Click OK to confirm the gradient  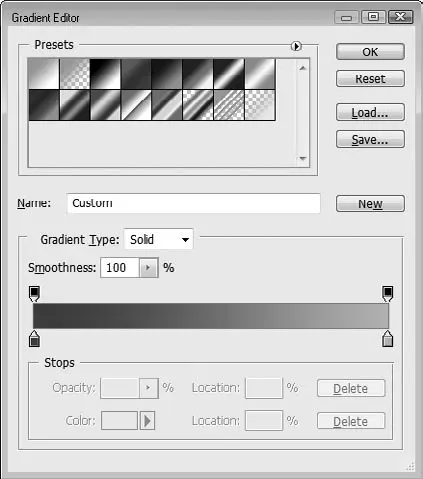[370, 52]
